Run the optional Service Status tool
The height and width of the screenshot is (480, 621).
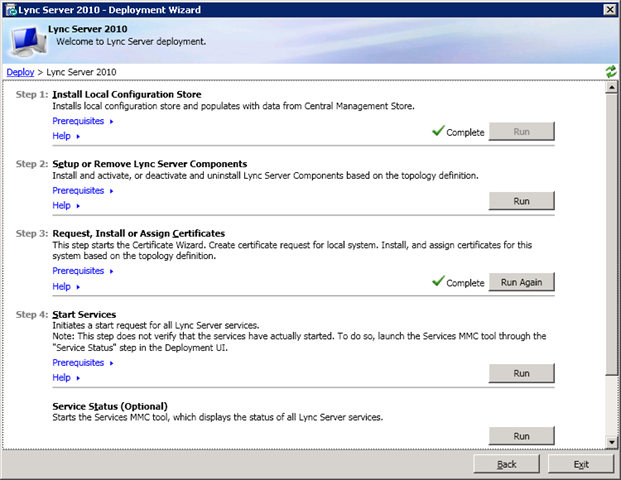tap(521, 436)
